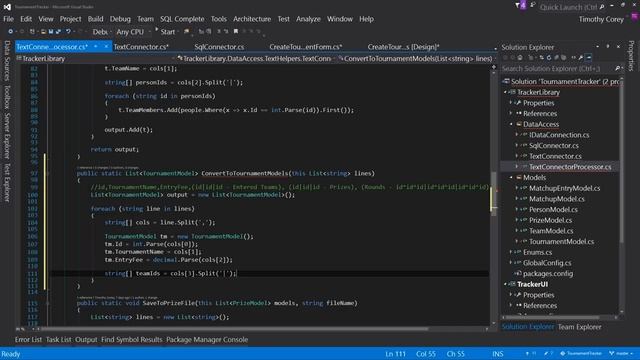Open the SQL Complete menu
Image resolution: width=640 pixels, height=360 pixels.
[182, 19]
